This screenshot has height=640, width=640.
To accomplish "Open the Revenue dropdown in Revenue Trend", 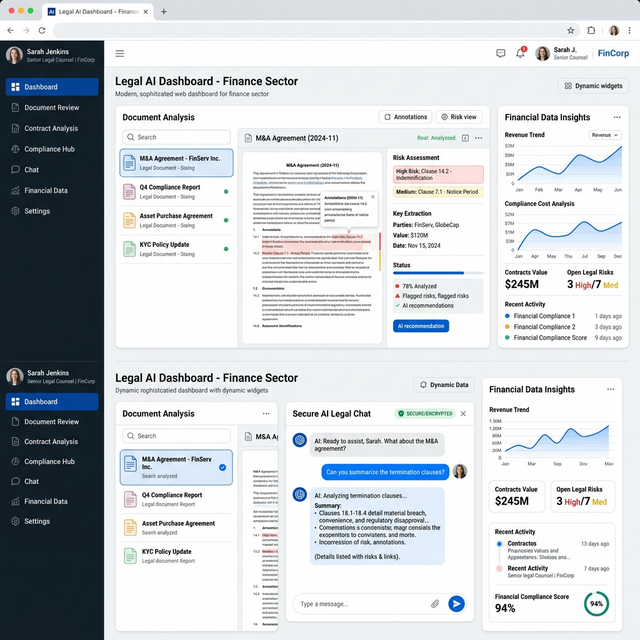I will coord(605,135).
